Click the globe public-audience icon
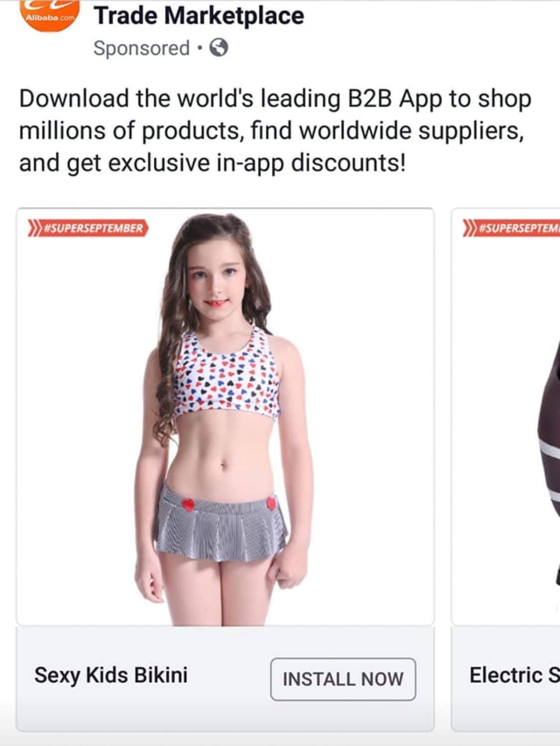The height and width of the screenshot is (746, 560). coord(219,48)
